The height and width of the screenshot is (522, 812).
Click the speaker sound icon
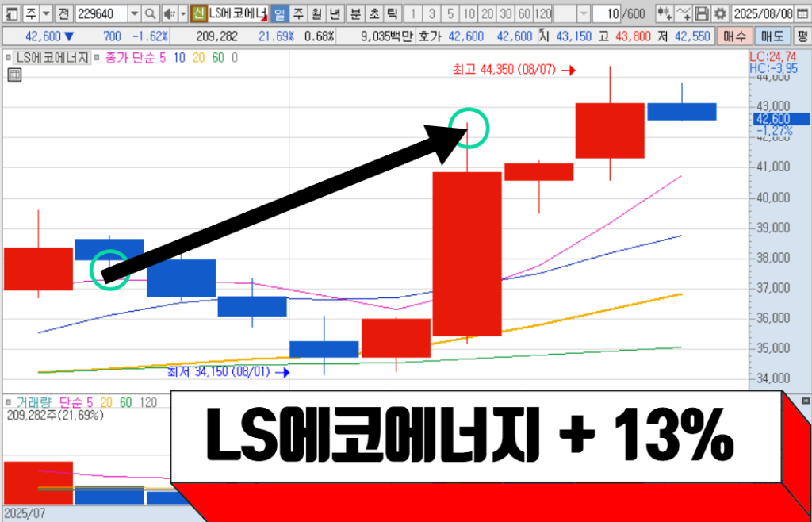click(169, 13)
